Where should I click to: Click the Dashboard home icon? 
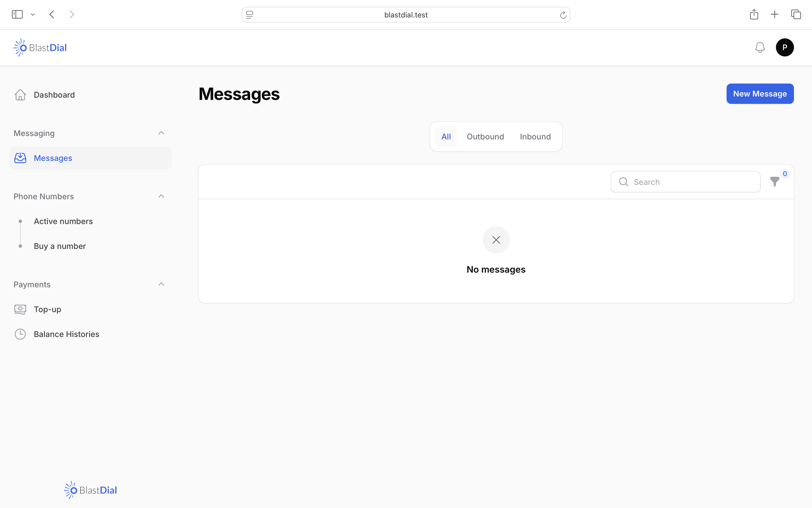pos(20,95)
